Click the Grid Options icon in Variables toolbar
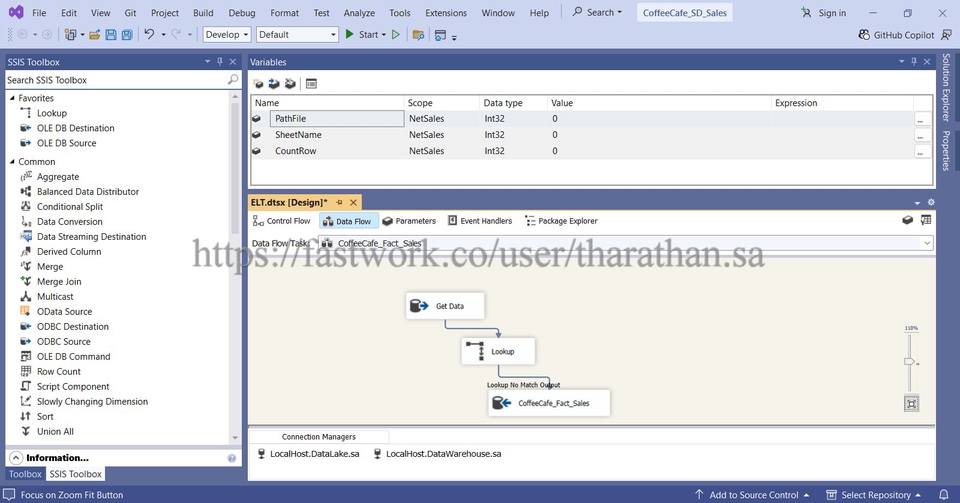 pyautogui.click(x=311, y=84)
